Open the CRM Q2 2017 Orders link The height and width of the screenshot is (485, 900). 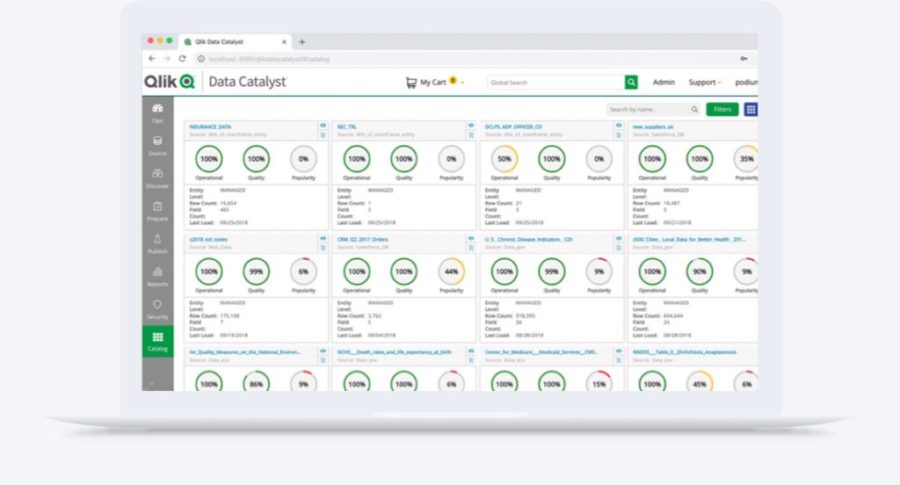(362, 239)
